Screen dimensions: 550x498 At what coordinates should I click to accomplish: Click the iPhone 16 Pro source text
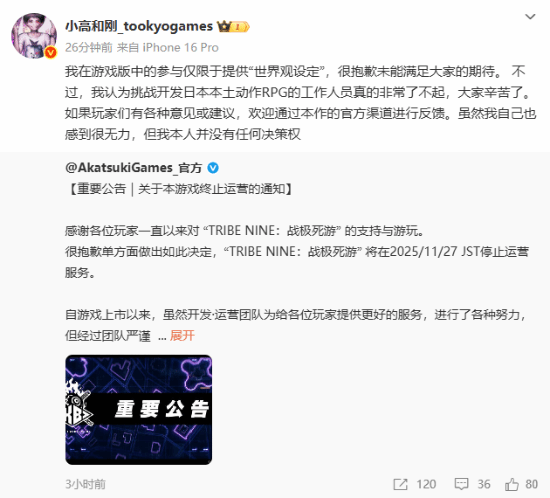click(x=180, y=47)
